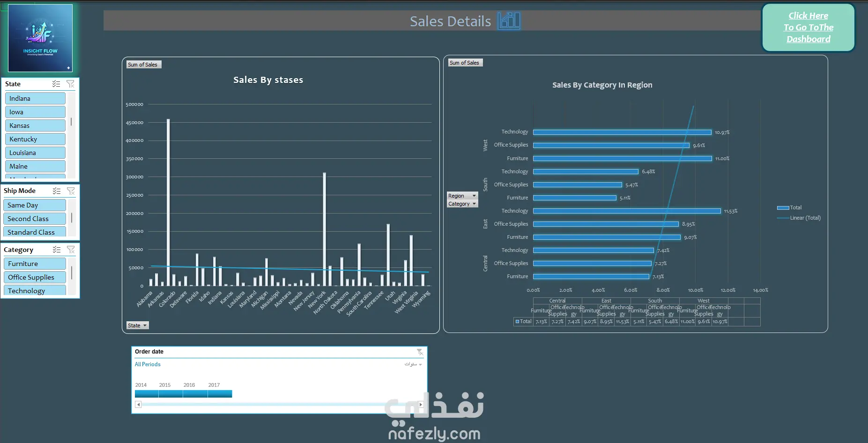Toggle multi-select in Ship Mode slicer
Image resolution: width=868 pixels, height=443 pixels.
pyautogui.click(x=57, y=191)
